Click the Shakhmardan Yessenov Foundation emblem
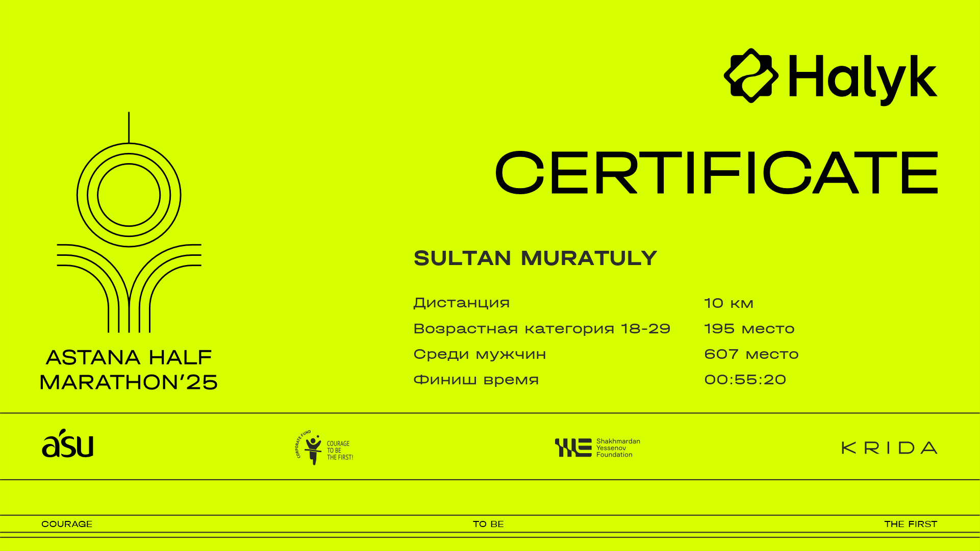The width and height of the screenshot is (980, 551). [573, 448]
